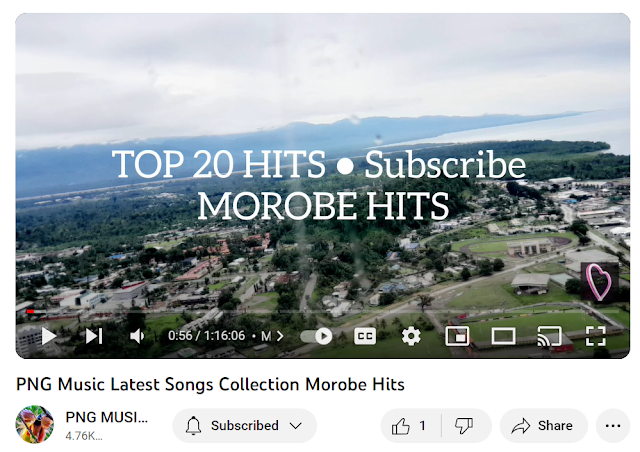Switch to miniplayer mode
The height and width of the screenshot is (452, 640).
point(457,336)
